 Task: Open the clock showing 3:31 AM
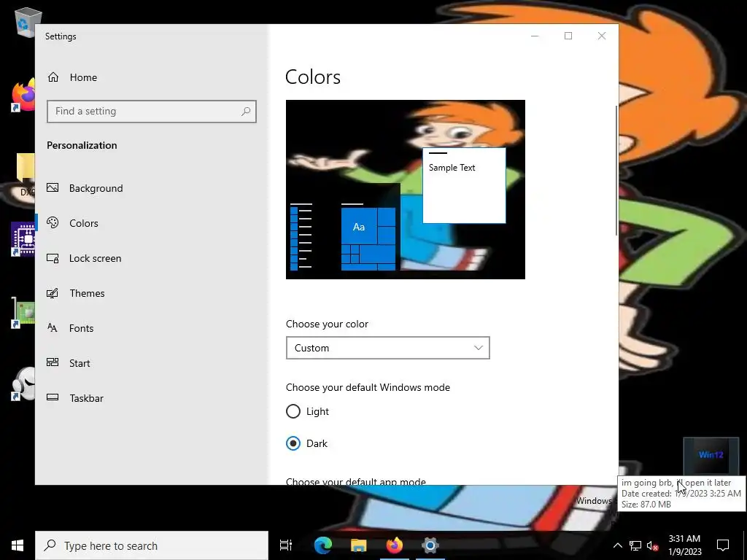[x=684, y=545]
